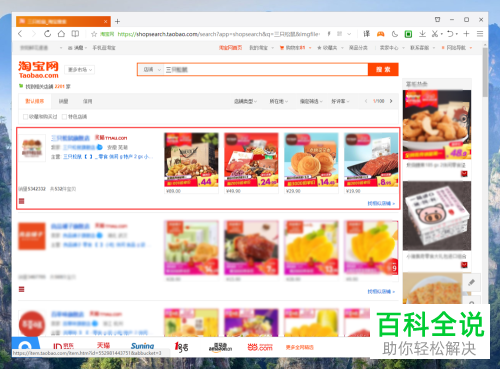The width and height of the screenshot is (500, 369).
Task: Expand the 更多市场 dropdown beside logo
Action: [x=79, y=69]
